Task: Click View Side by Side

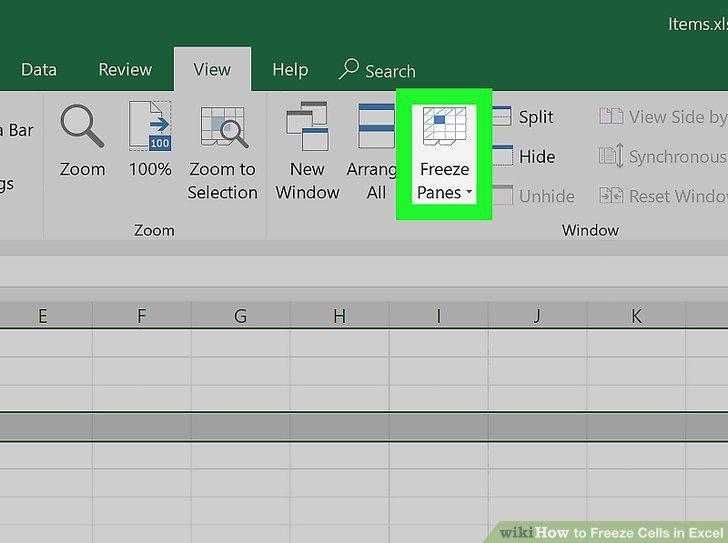Action: point(663,117)
